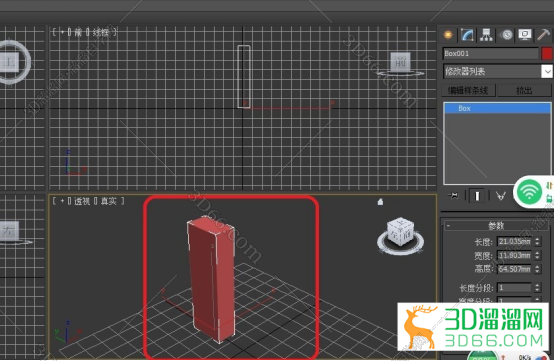Click the green Wi-Fi floating widget
The image size is (554, 361).
point(529,193)
